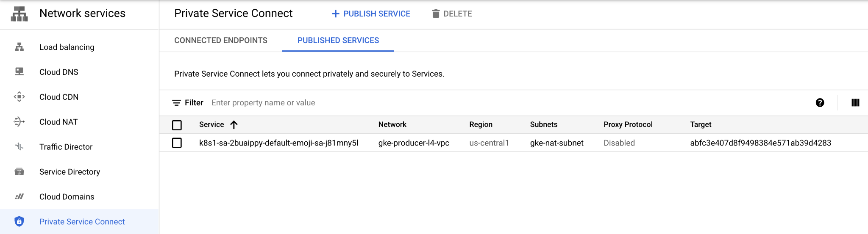Tick the select-all checkbox in the table header
868x234 pixels.
point(177,125)
